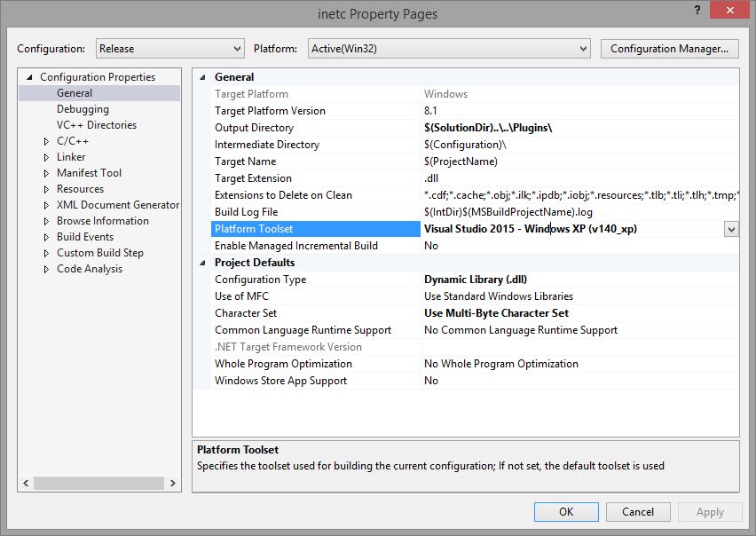Select the Use of MFC property
The width and height of the screenshot is (756, 536).
(x=241, y=296)
